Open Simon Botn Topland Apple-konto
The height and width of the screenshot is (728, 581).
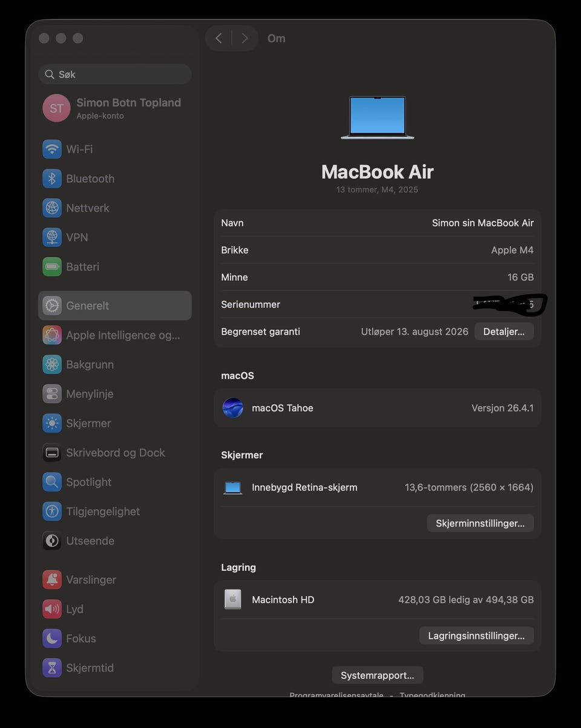click(115, 108)
